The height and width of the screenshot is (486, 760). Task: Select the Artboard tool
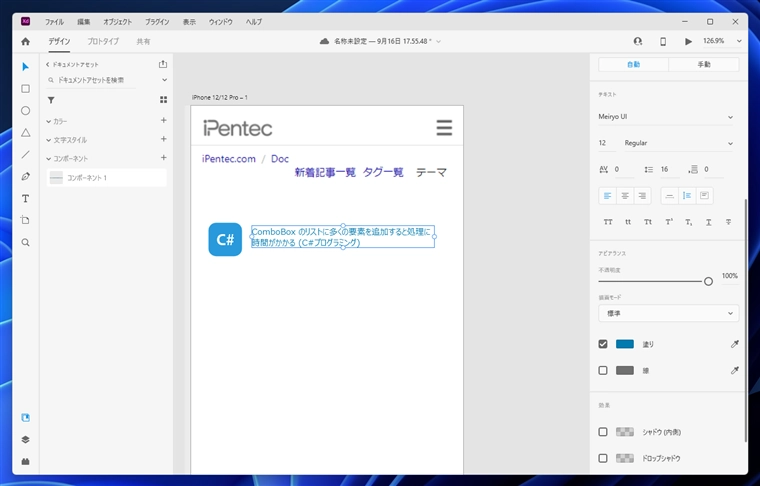pyautogui.click(x=26, y=220)
